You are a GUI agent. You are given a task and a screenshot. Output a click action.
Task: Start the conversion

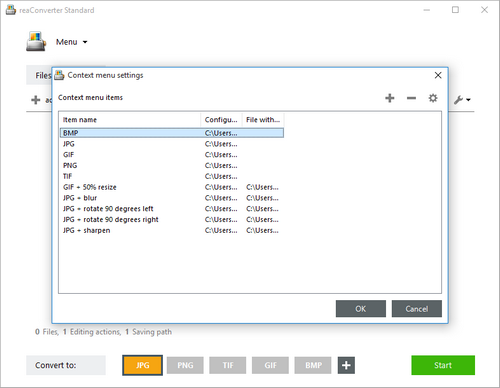tap(443, 365)
